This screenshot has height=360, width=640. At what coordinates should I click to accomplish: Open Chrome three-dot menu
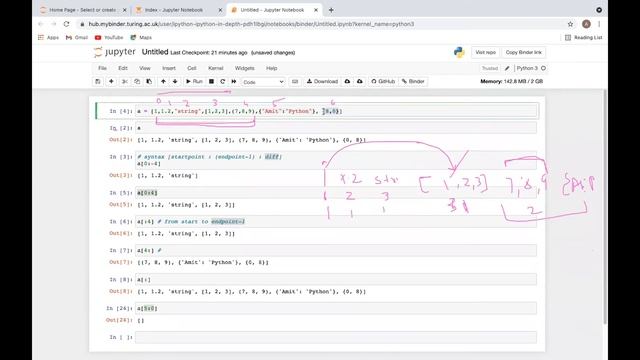click(x=599, y=24)
